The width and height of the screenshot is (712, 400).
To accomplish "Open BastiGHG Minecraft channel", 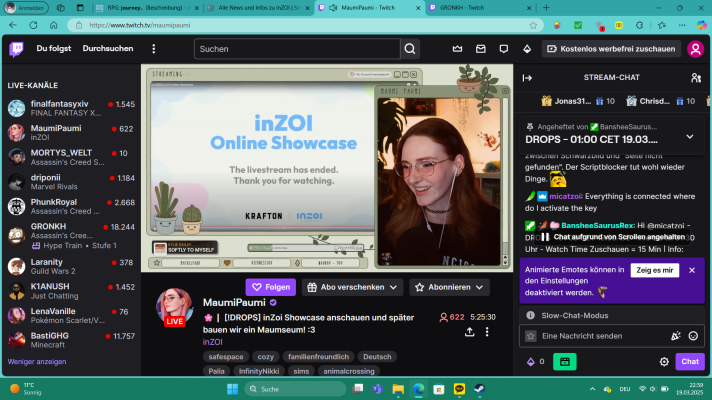I will (x=71, y=340).
